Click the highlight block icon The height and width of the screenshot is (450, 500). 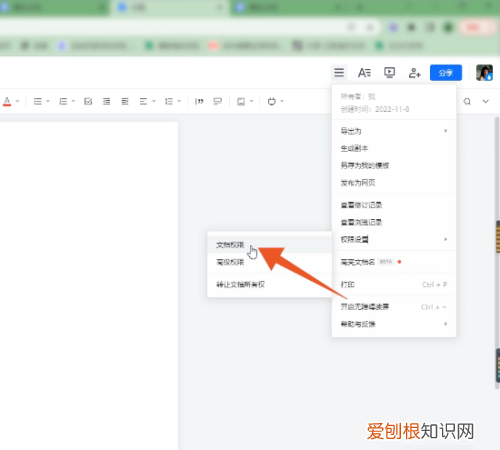(x=217, y=101)
